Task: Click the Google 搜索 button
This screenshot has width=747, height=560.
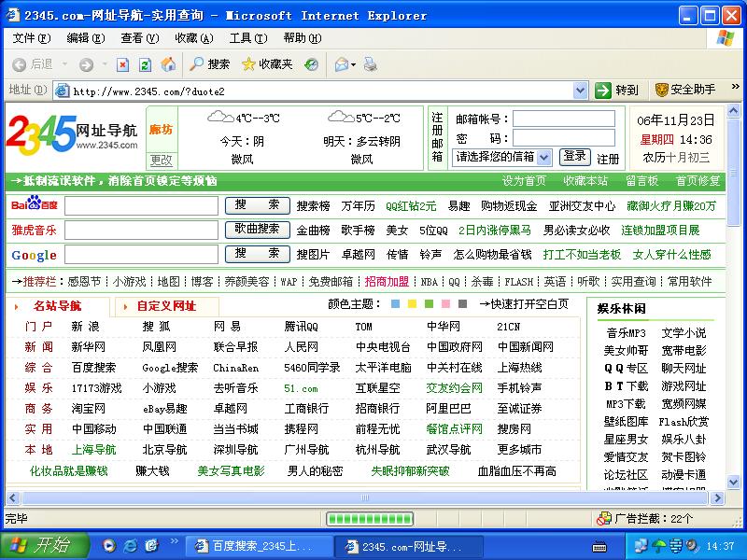Action: [258, 254]
